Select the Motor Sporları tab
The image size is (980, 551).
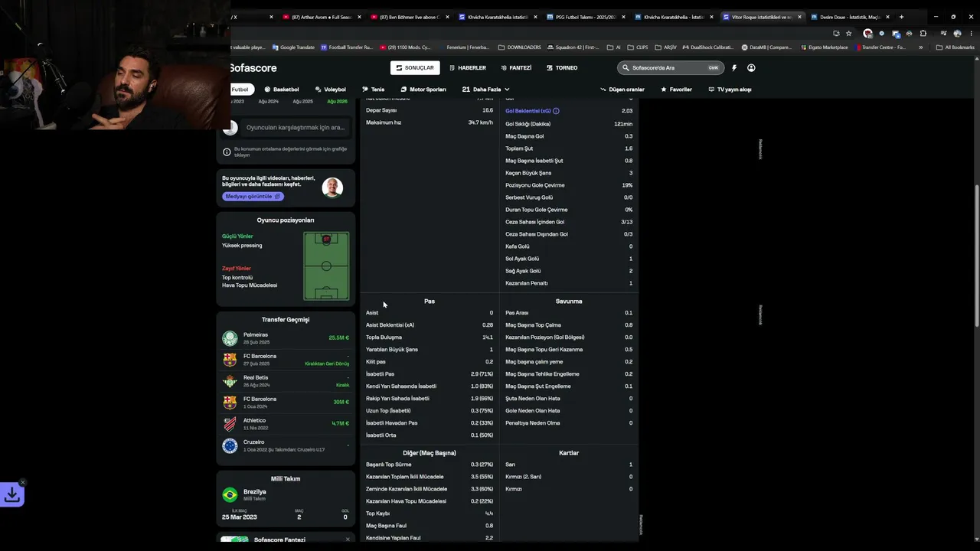423,90
